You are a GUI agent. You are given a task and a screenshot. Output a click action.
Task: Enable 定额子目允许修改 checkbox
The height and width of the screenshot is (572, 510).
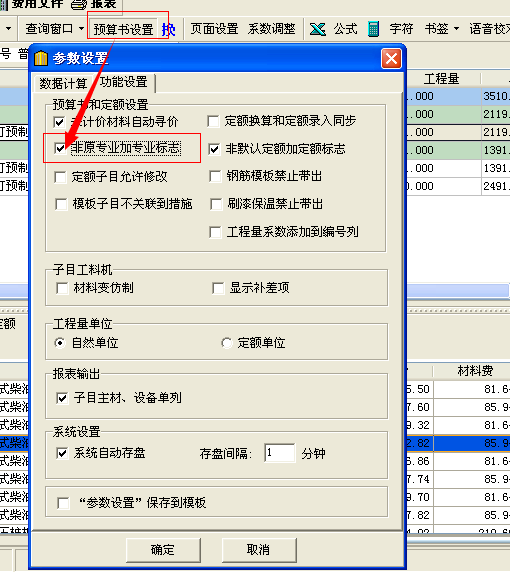(60, 177)
